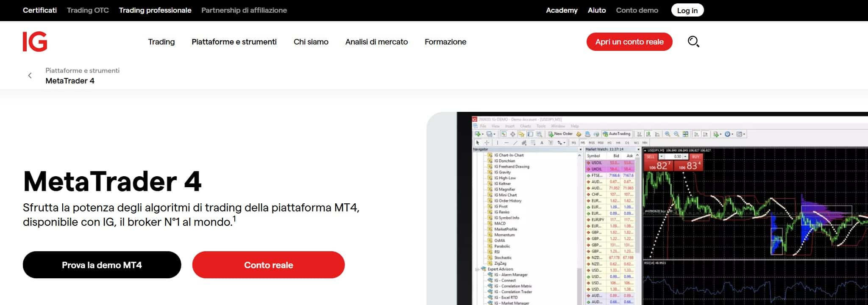868x305 pixels.
Task: Open MT4 Charts menu
Action: [x=526, y=126]
